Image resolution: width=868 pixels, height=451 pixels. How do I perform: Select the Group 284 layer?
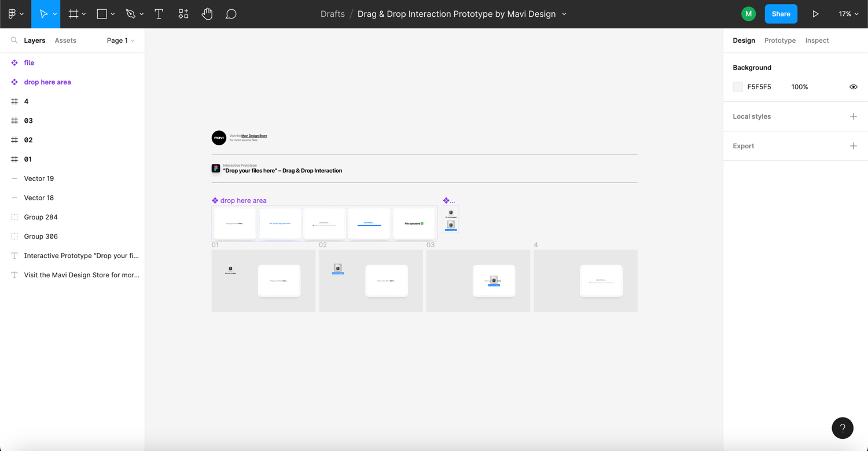(x=41, y=217)
